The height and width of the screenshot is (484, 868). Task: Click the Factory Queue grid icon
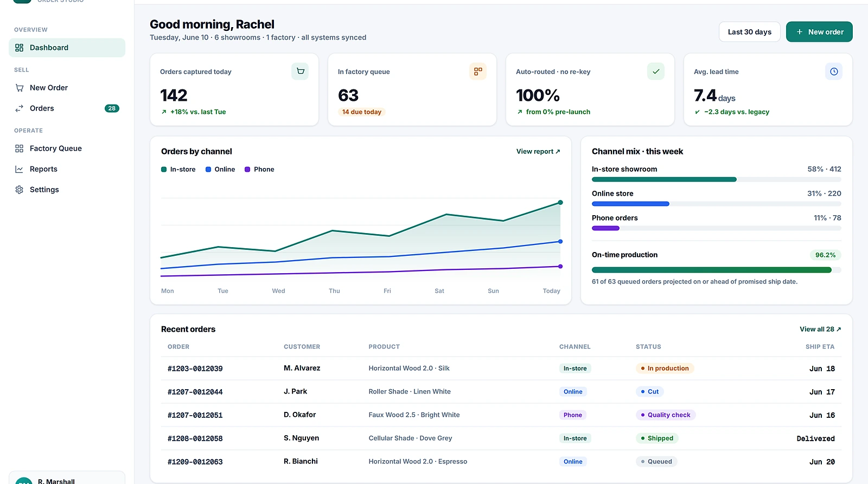coord(20,149)
